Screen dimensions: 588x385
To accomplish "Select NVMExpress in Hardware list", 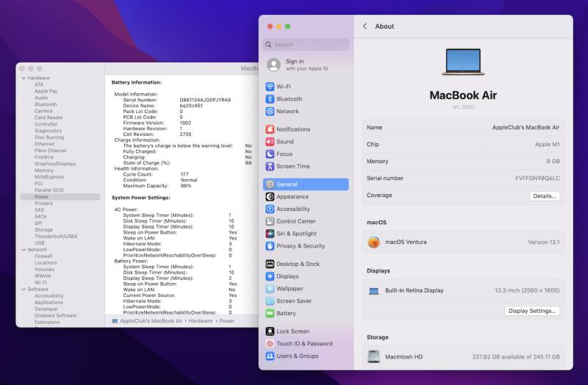I will (49, 177).
